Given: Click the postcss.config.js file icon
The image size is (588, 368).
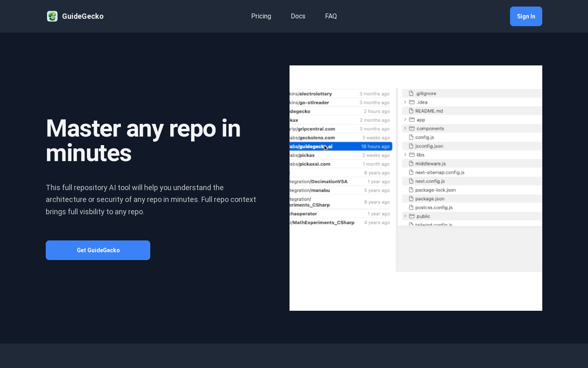Looking at the screenshot, I should pyautogui.click(x=411, y=207).
